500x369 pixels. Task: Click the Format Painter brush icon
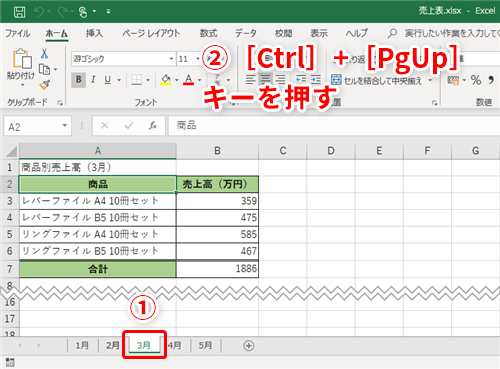(45, 85)
